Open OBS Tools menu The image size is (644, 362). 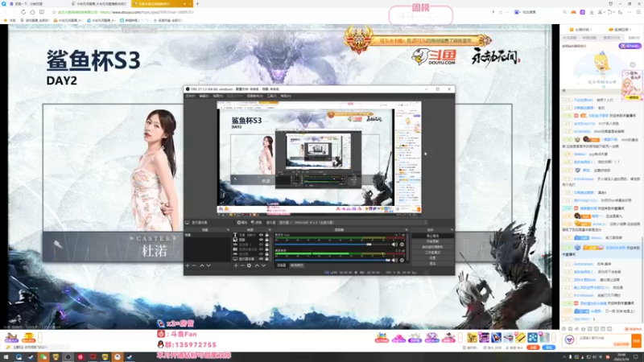[271, 96]
